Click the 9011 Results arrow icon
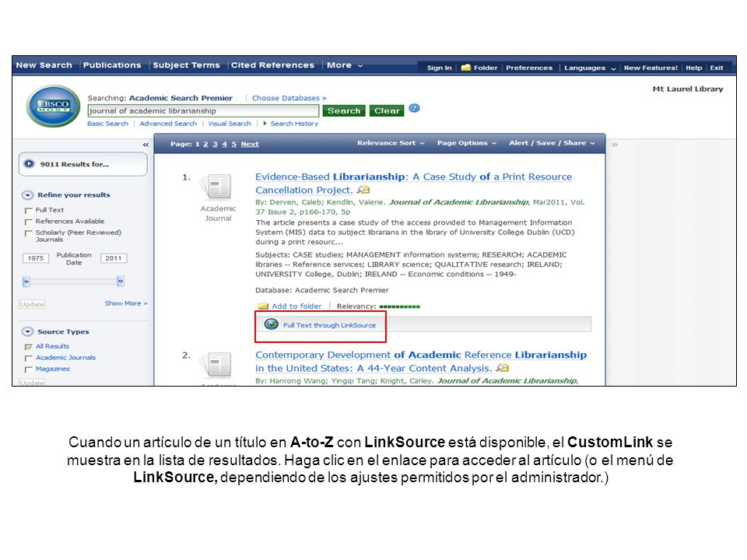This screenshot has height=560, width=747. (x=29, y=164)
